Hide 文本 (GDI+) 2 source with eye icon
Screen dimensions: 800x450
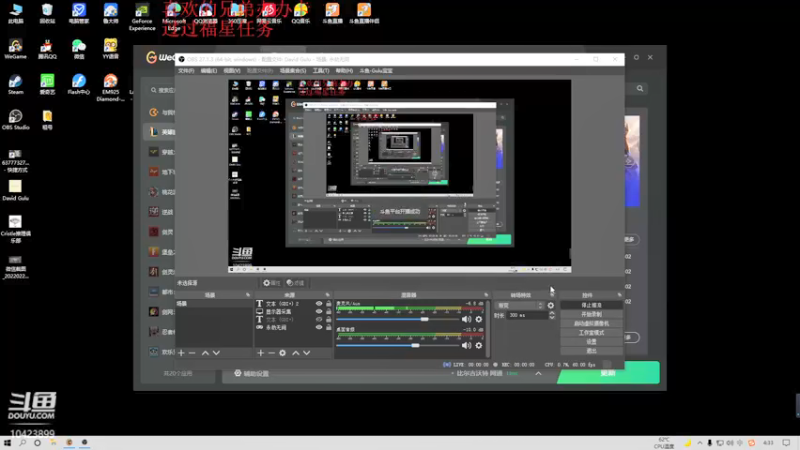pos(319,303)
